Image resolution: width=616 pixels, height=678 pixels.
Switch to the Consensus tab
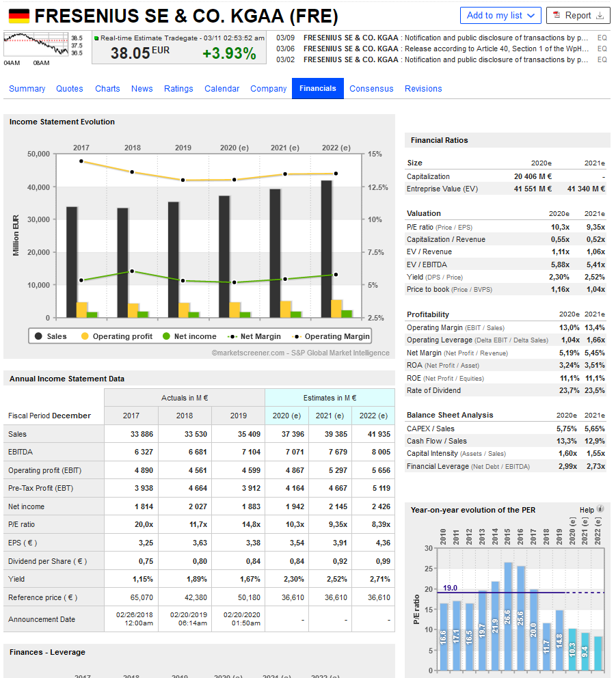371,88
